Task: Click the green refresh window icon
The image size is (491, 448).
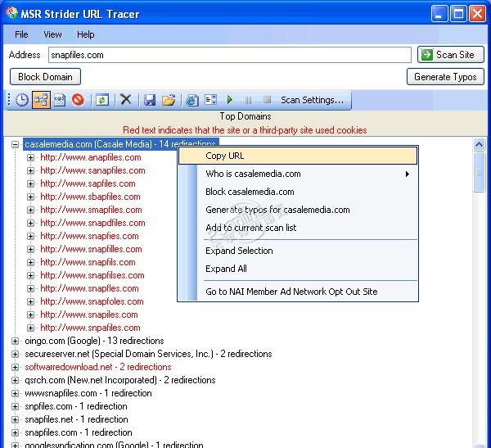Action: 102,100
